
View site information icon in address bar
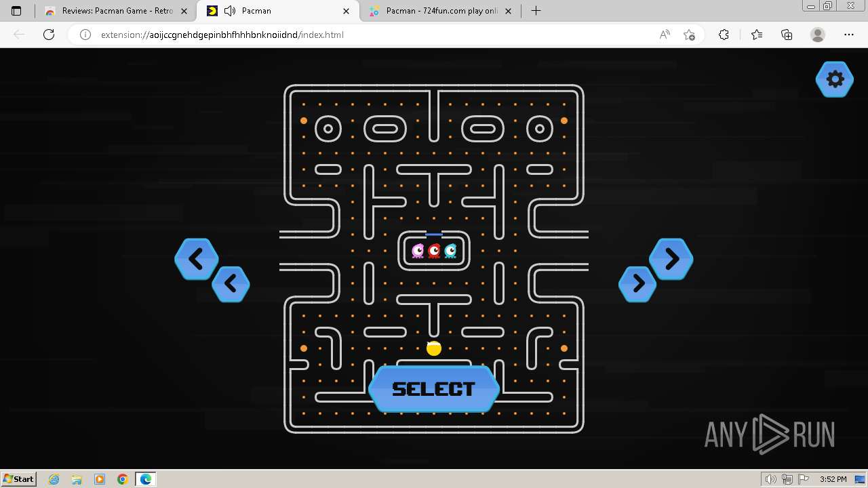[85, 35]
